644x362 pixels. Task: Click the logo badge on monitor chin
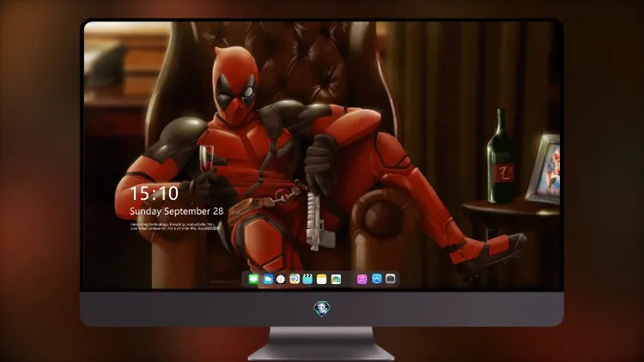point(322,308)
